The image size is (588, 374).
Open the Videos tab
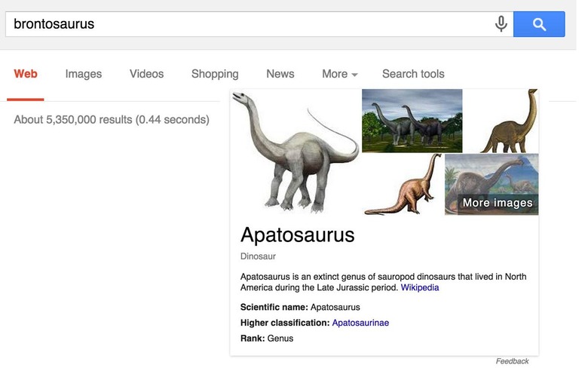(x=147, y=74)
